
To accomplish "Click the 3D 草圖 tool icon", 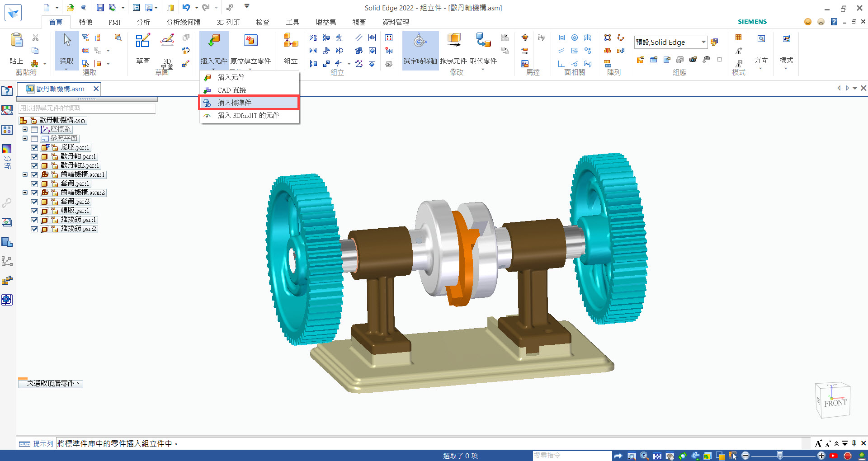I will 167,41.
